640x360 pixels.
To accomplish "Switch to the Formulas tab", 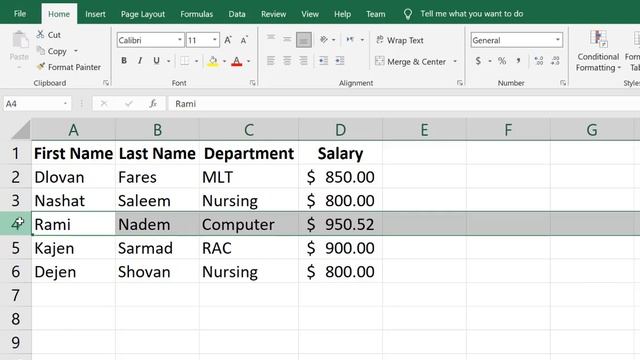I will pyautogui.click(x=196, y=14).
